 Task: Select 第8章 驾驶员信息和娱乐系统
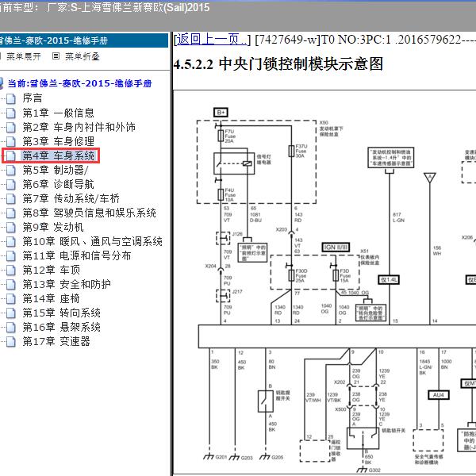point(89,213)
